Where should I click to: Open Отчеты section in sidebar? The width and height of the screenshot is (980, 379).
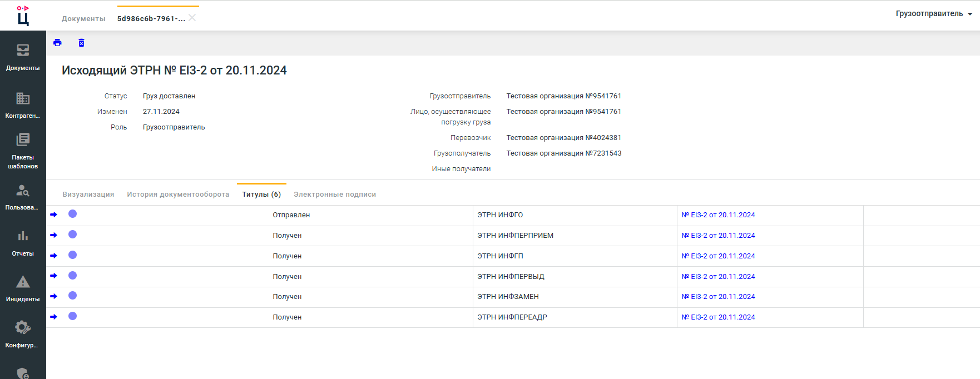pos(23,243)
